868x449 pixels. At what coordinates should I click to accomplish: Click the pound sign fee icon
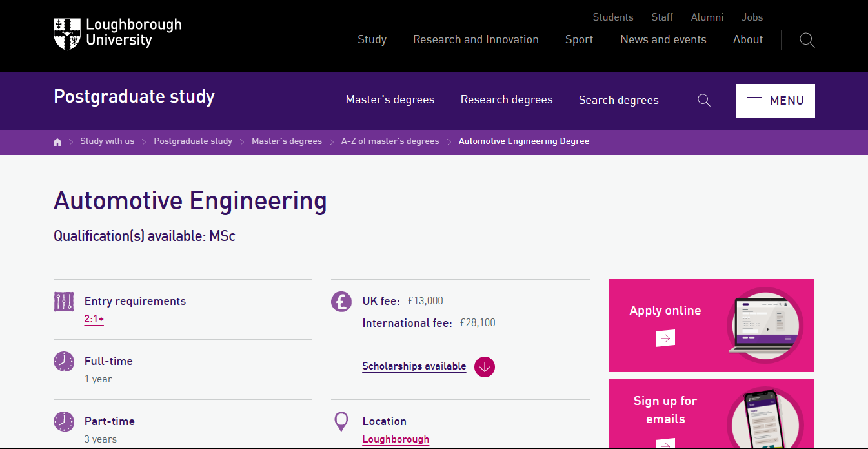(x=341, y=302)
